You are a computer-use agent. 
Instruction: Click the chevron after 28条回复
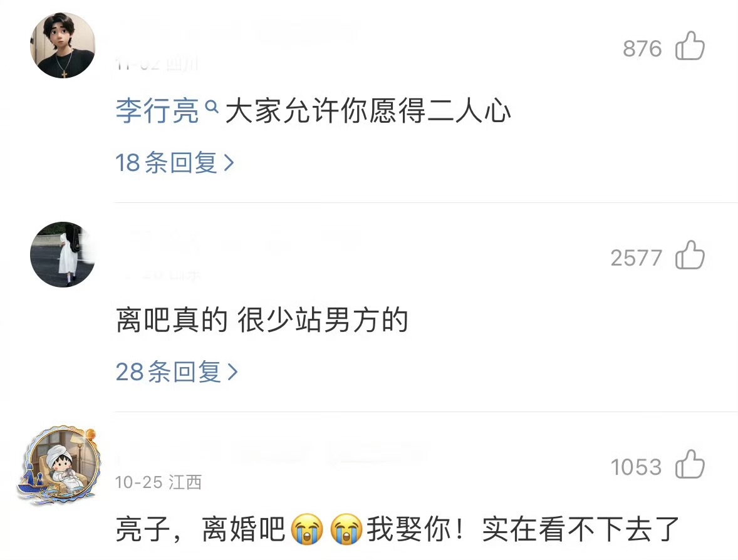[232, 371]
